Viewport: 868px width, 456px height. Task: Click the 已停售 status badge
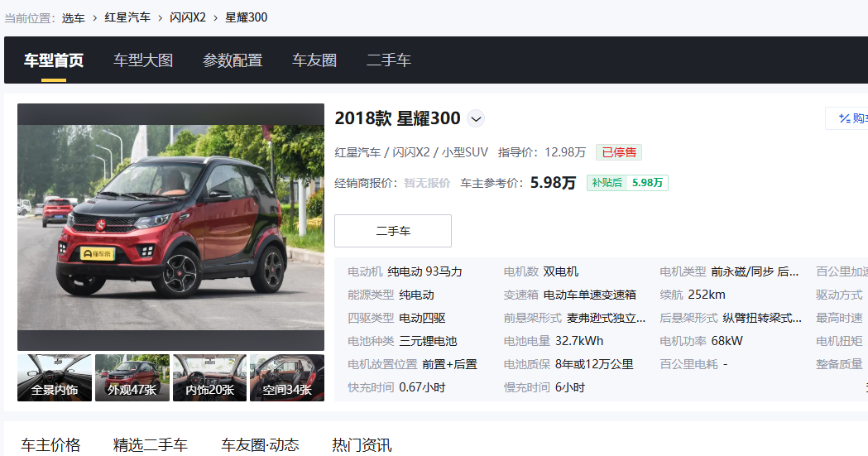(619, 152)
